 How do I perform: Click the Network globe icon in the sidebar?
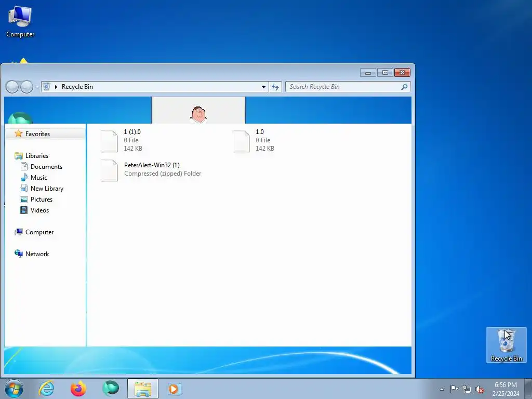tap(19, 254)
